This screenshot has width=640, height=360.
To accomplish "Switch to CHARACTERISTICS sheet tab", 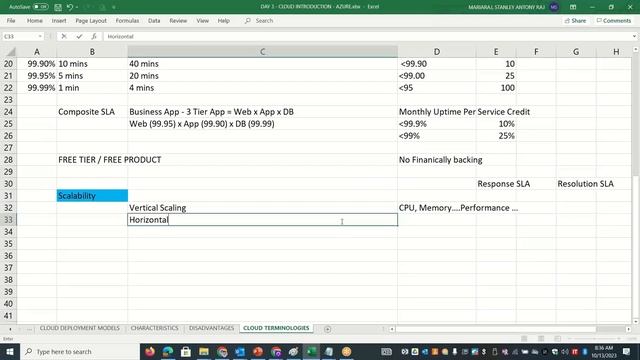I will coord(154,328).
